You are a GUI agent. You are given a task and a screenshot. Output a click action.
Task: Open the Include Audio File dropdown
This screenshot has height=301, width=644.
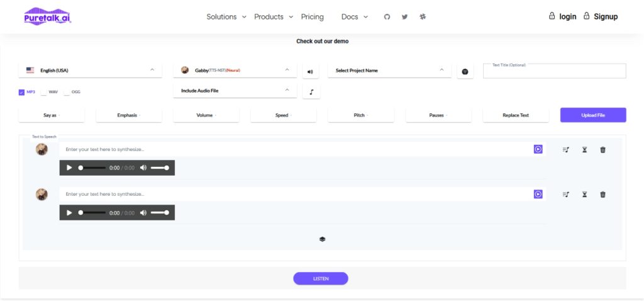pyautogui.click(x=235, y=91)
